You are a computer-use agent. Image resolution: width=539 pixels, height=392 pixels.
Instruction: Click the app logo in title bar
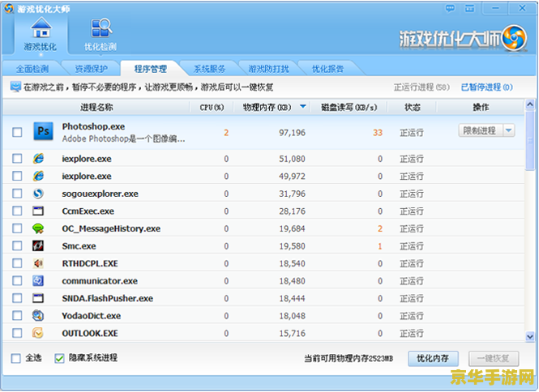[9, 8]
